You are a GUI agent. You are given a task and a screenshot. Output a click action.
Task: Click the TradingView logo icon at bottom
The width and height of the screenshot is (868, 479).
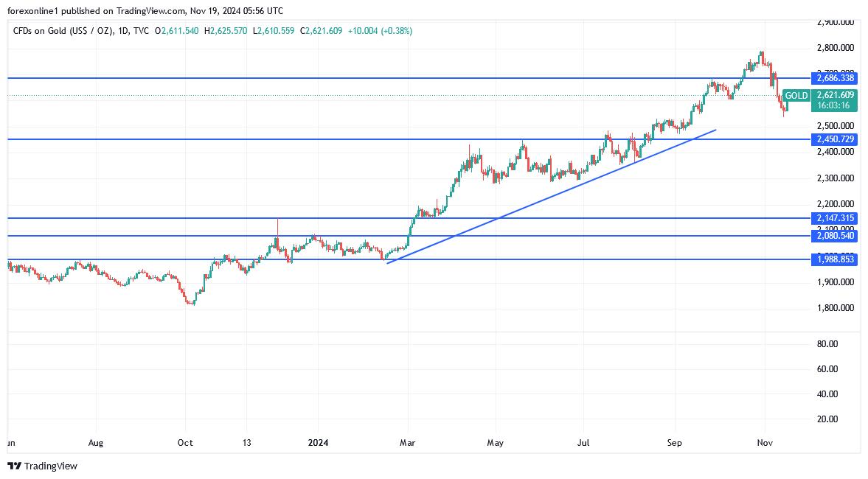tap(15, 466)
